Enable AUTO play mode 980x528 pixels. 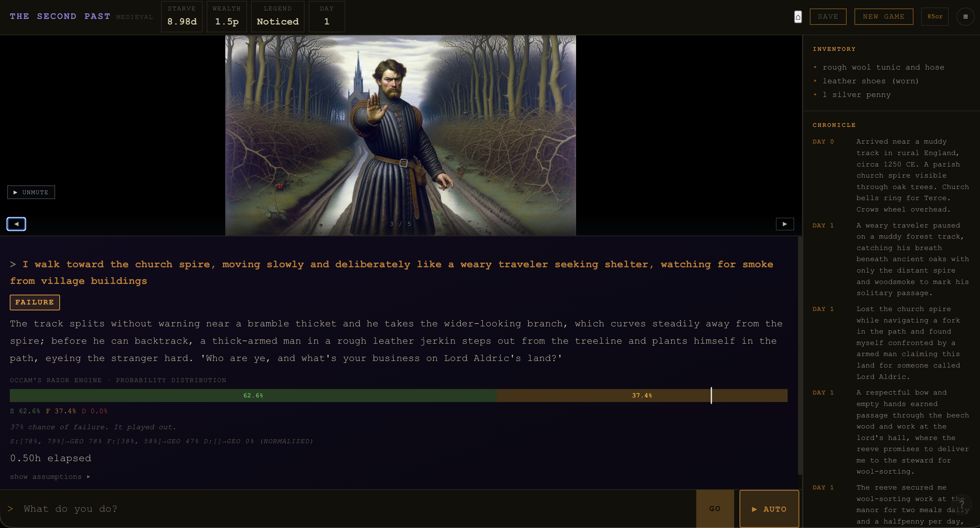[769, 509]
